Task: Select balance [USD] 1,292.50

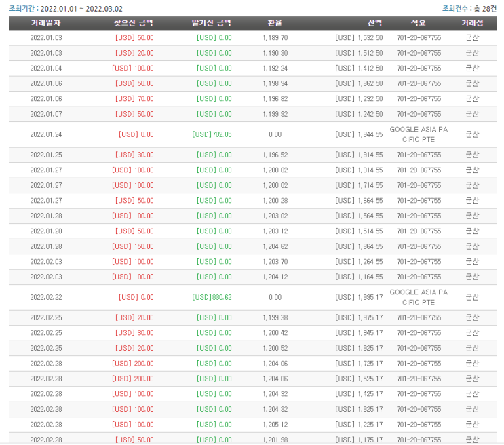Action: coord(359,99)
